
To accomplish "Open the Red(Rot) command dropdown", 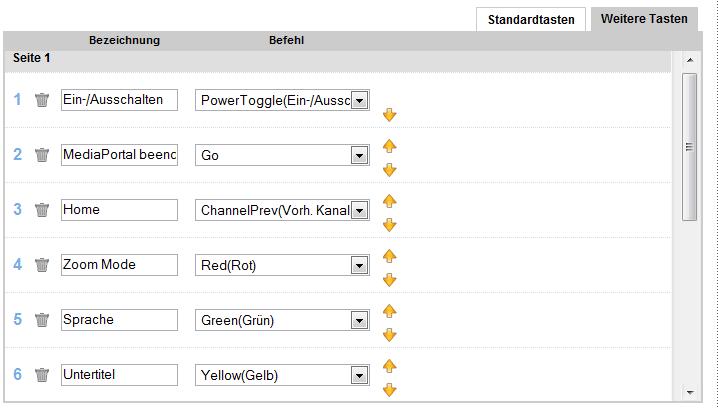I will (x=360, y=265).
